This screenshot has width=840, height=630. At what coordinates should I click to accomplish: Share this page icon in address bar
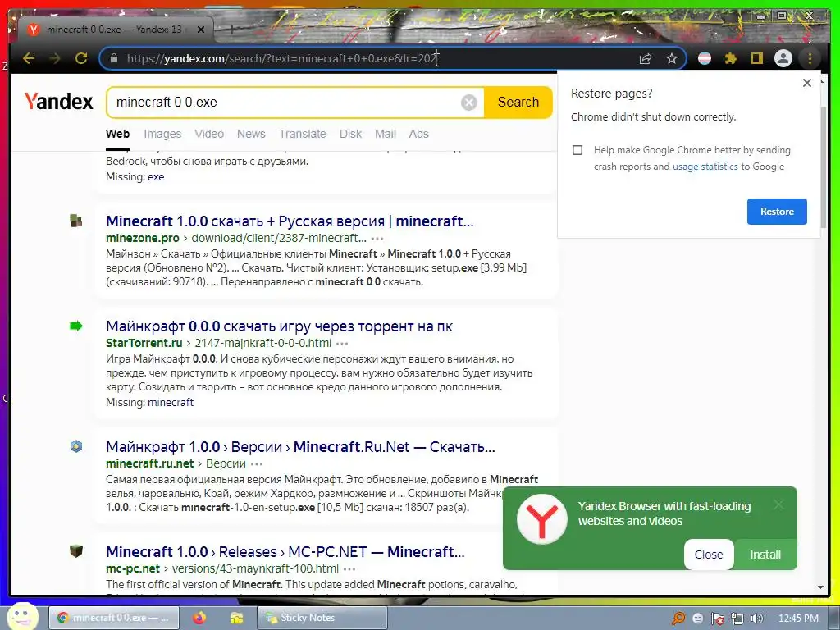click(x=646, y=58)
